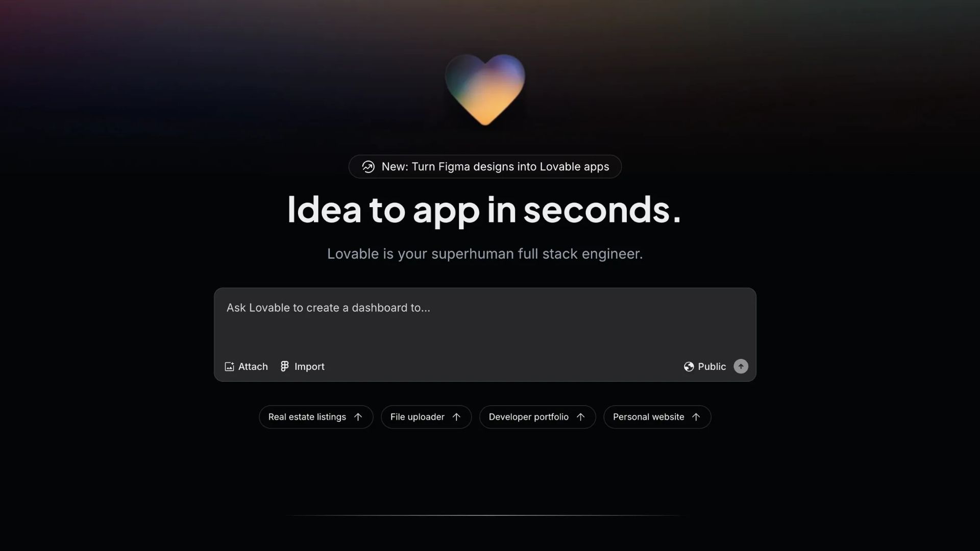Click arrow icon on File uploader chip
The width and height of the screenshot is (980, 551).
[x=456, y=417]
